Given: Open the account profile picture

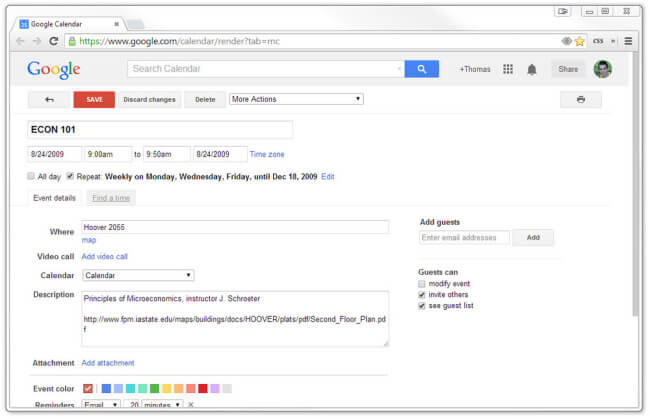Looking at the screenshot, I should point(603,69).
